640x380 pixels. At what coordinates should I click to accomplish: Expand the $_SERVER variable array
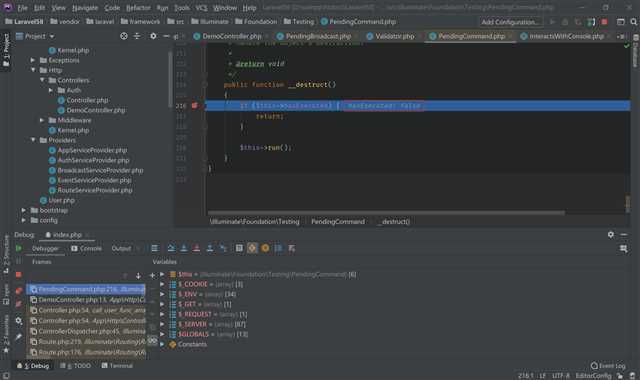(162, 324)
